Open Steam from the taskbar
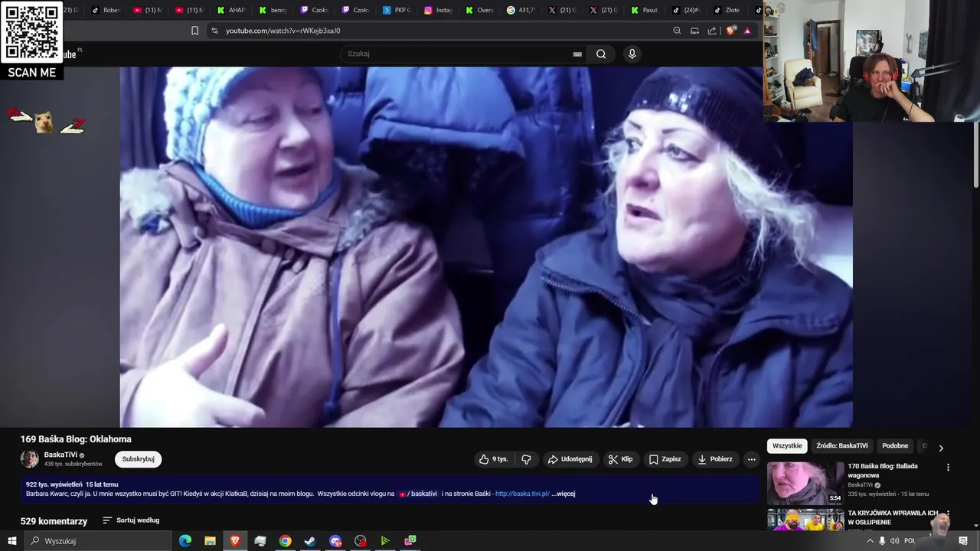980x551 pixels. (310, 541)
